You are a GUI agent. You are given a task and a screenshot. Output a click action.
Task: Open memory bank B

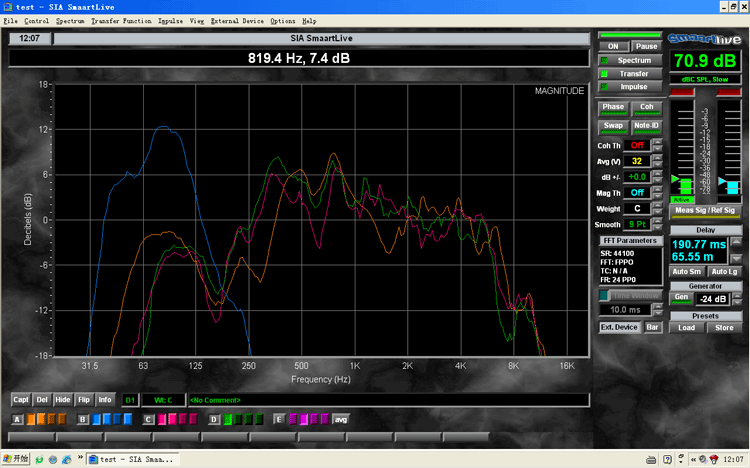point(83,420)
